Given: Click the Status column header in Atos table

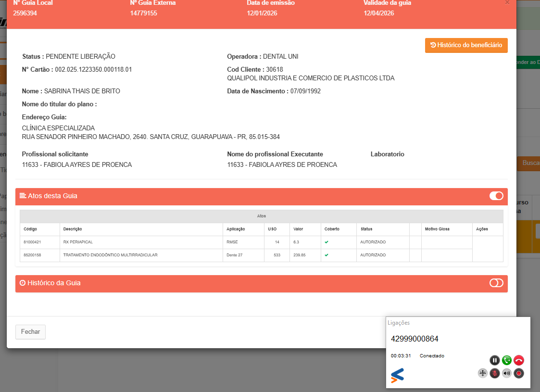Looking at the screenshot, I should pos(366,229).
